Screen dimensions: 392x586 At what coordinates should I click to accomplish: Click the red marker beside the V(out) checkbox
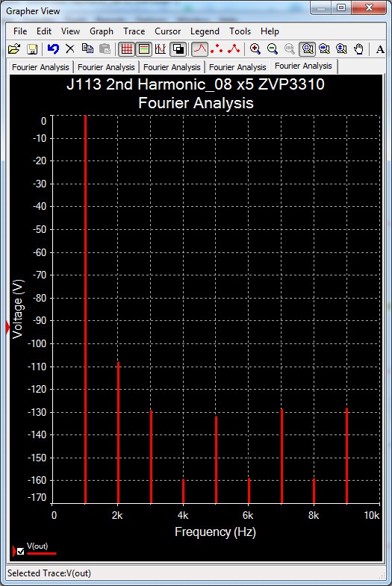14,551
